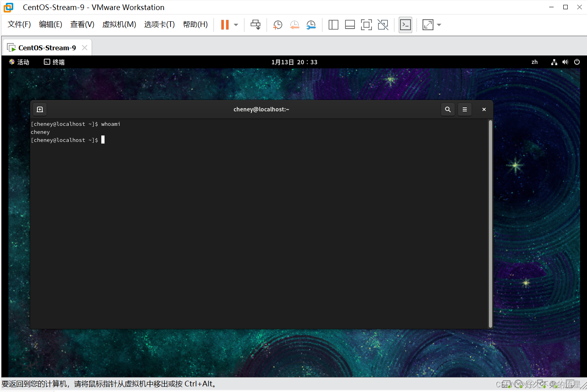Select the CentOS-Stream-9 tab
Image resolution: width=587 pixels, height=392 pixels.
click(x=47, y=48)
